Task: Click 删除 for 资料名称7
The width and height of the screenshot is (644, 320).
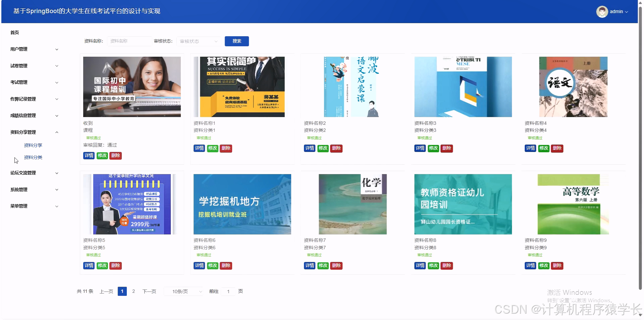Action: (x=336, y=266)
